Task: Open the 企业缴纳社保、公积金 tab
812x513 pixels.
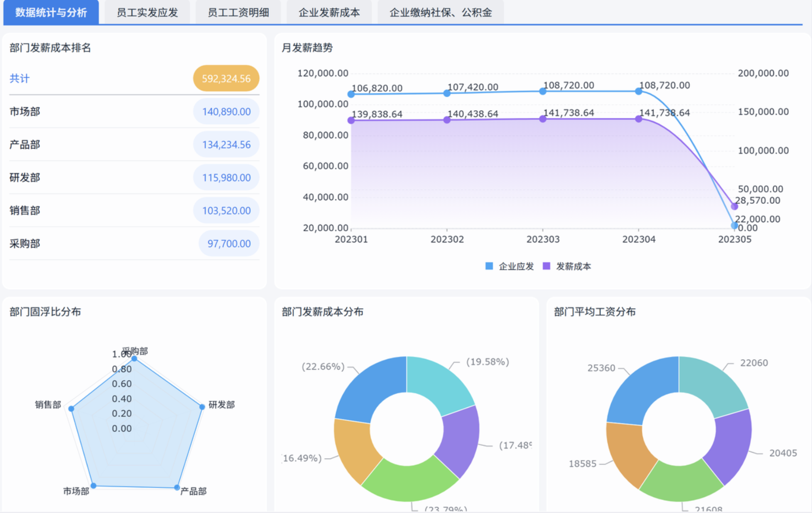Action: [440, 12]
